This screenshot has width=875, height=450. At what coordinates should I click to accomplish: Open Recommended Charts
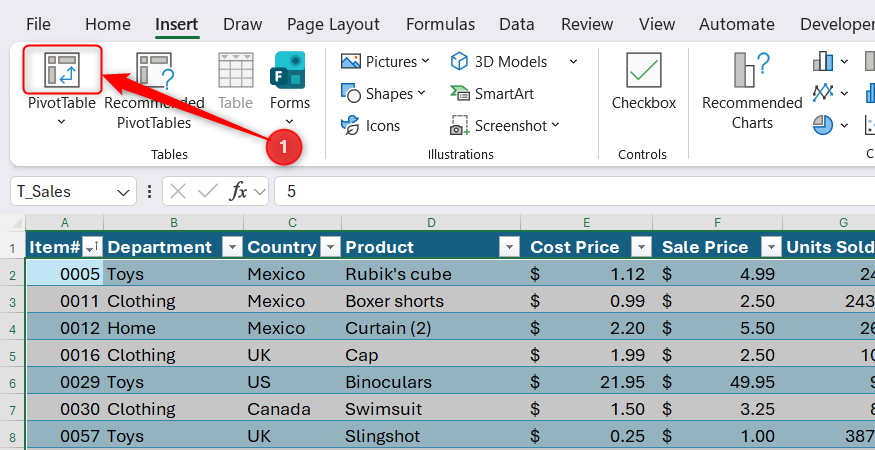pos(752,91)
